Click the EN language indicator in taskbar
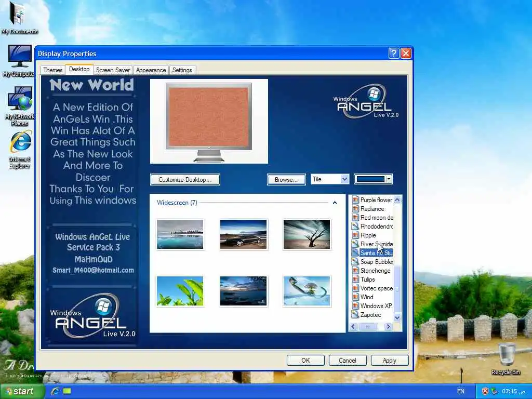The height and width of the screenshot is (399, 532). tap(460, 391)
